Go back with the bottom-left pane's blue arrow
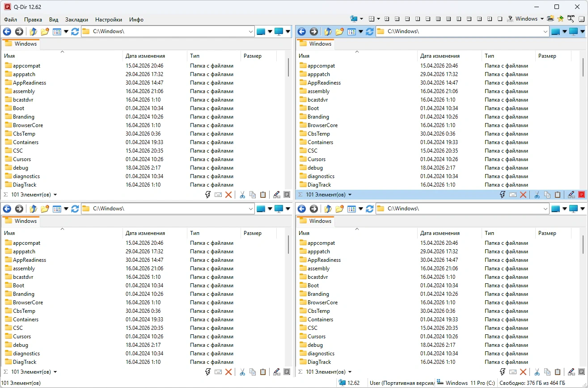 pos(7,209)
